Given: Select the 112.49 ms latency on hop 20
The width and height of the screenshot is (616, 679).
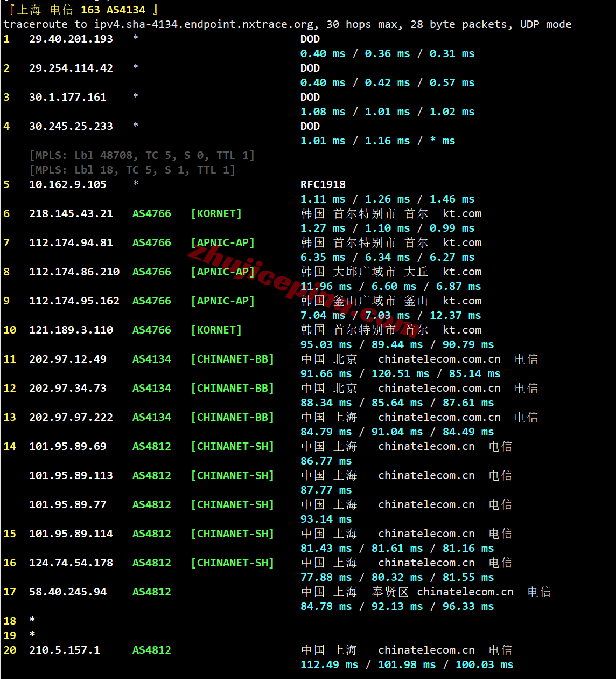Looking at the screenshot, I should 330,664.
